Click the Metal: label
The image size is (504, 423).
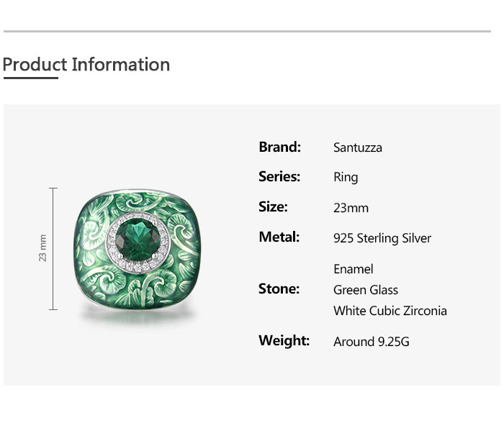(x=279, y=237)
